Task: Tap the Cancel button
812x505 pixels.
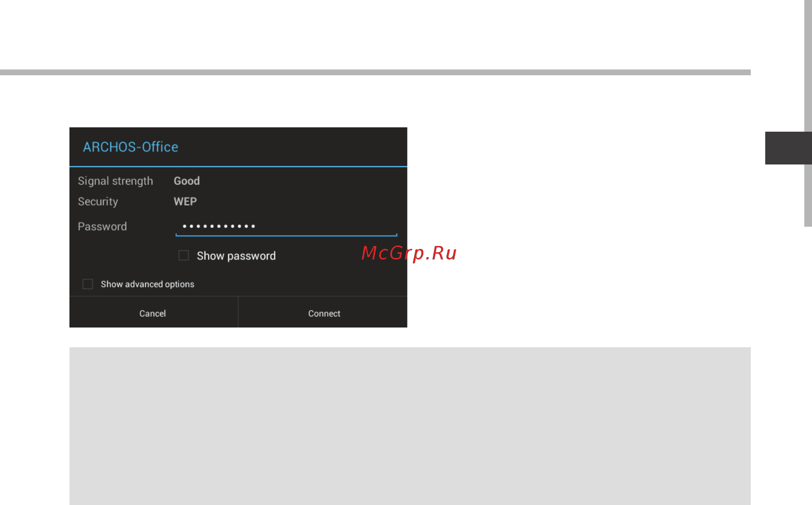Action: (x=153, y=313)
